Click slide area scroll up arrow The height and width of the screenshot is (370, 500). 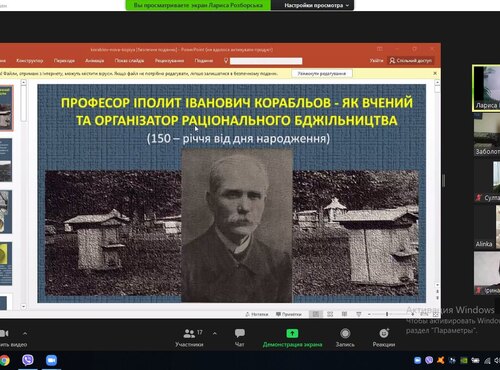coord(437,82)
